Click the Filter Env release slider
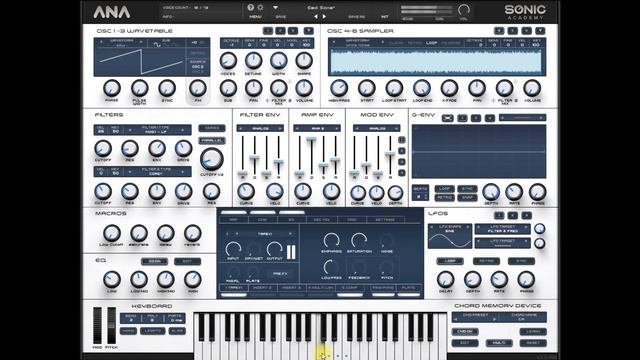The width and height of the screenshot is (640, 360). (279, 162)
